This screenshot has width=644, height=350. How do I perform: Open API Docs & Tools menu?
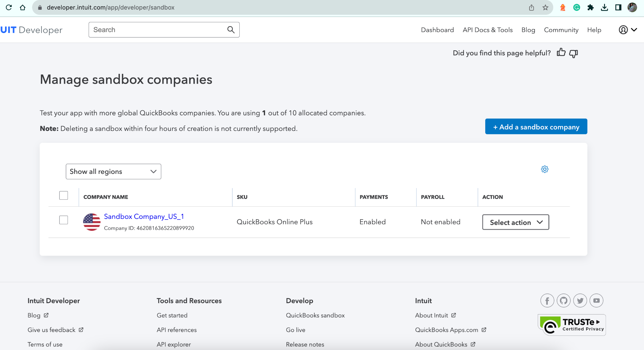click(x=488, y=30)
